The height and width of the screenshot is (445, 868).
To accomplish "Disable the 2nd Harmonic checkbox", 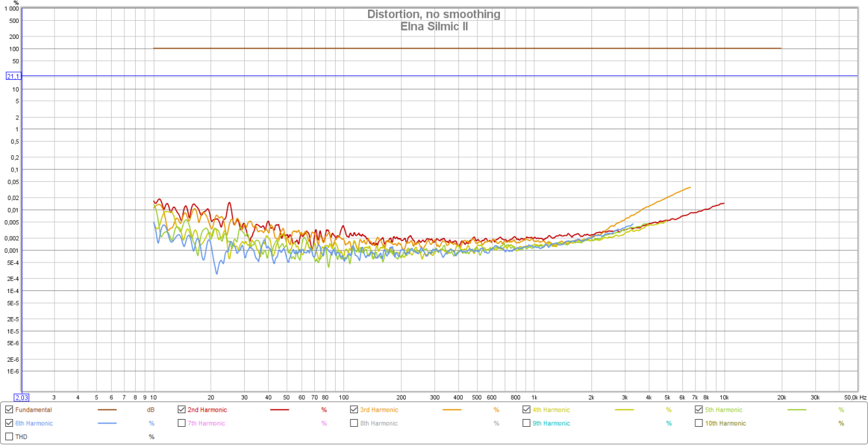I will coord(182,410).
